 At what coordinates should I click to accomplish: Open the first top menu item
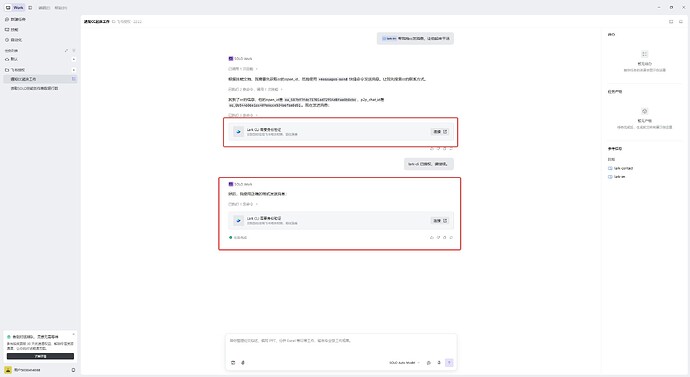[x=44, y=8]
